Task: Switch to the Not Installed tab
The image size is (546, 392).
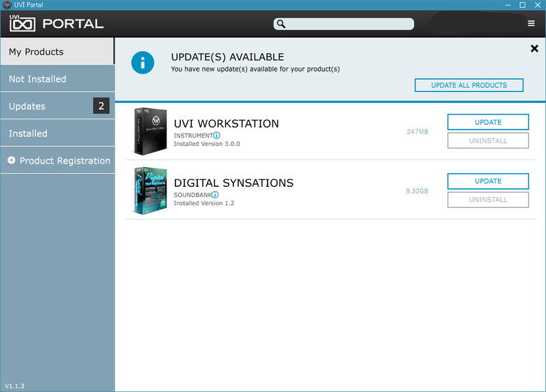Action: pos(57,78)
